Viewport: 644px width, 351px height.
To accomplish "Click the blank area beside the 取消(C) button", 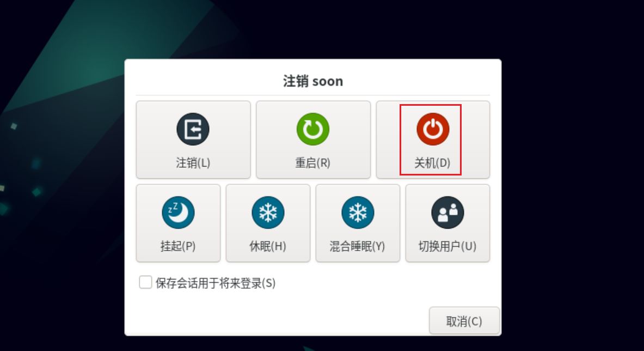I will coord(279,320).
